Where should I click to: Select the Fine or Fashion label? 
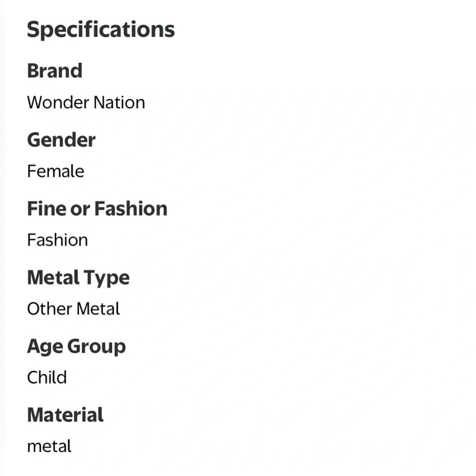(x=97, y=208)
